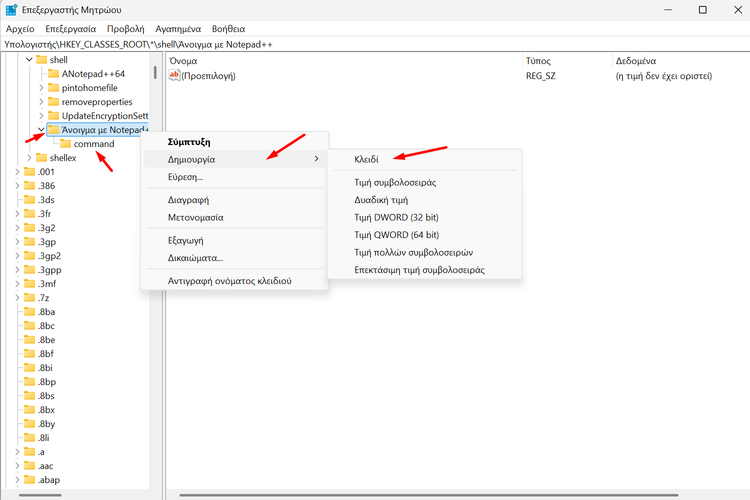Click Μετονομασία in context menu
750x500 pixels.
pos(196,217)
